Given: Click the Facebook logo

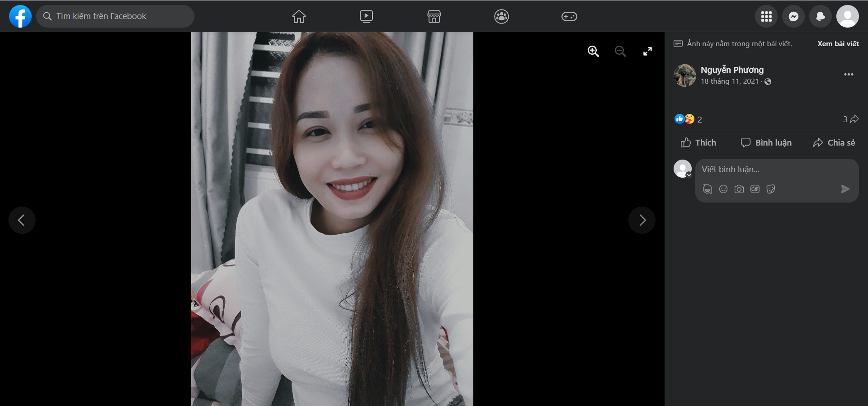Looking at the screenshot, I should [20, 16].
